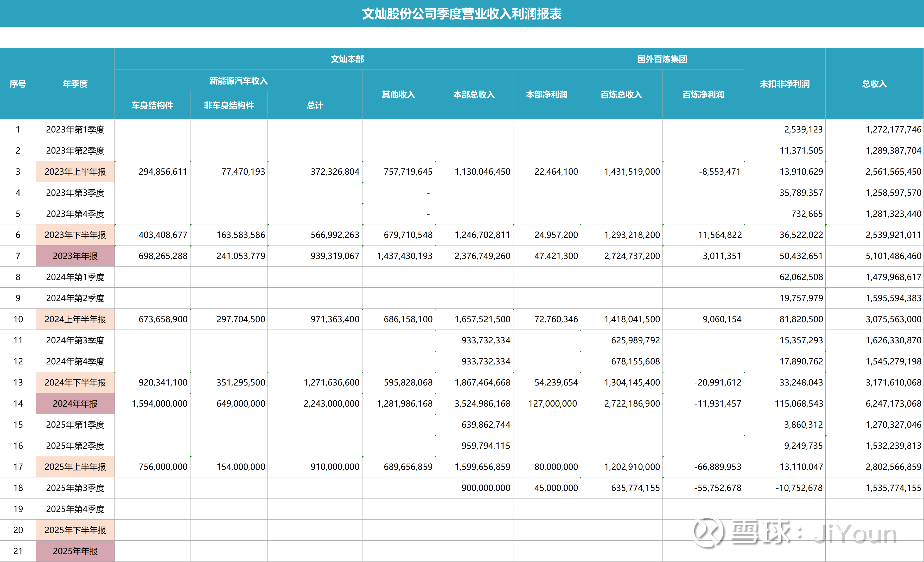
Task: Select the 序号 column header
Action: tap(18, 84)
